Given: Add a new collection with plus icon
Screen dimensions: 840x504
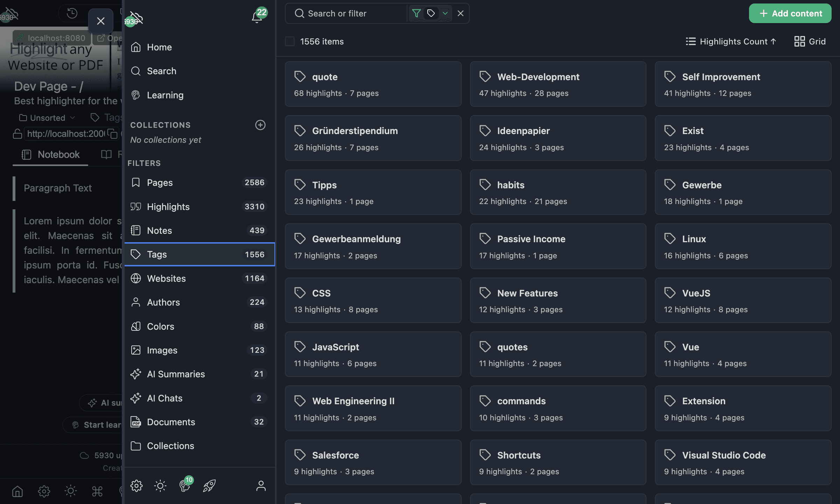Looking at the screenshot, I should [x=260, y=125].
